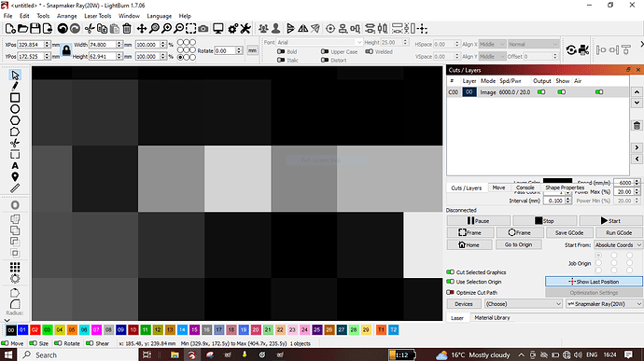Open the Grid Array tool
Image resolution: width=644 pixels, height=361 pixels.
pyautogui.click(x=15, y=268)
